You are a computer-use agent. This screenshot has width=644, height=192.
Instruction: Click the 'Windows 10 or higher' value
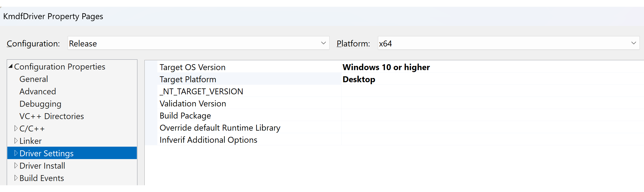tap(386, 67)
